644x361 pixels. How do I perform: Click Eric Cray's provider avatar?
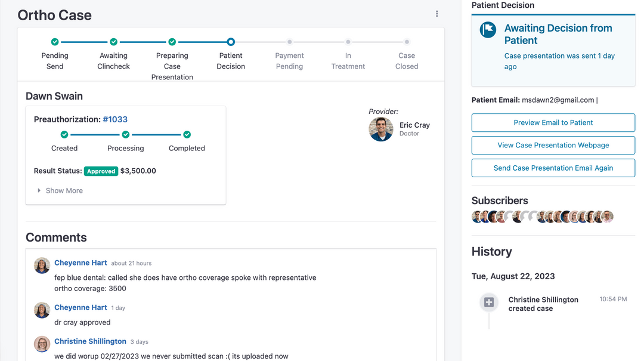coord(381,129)
